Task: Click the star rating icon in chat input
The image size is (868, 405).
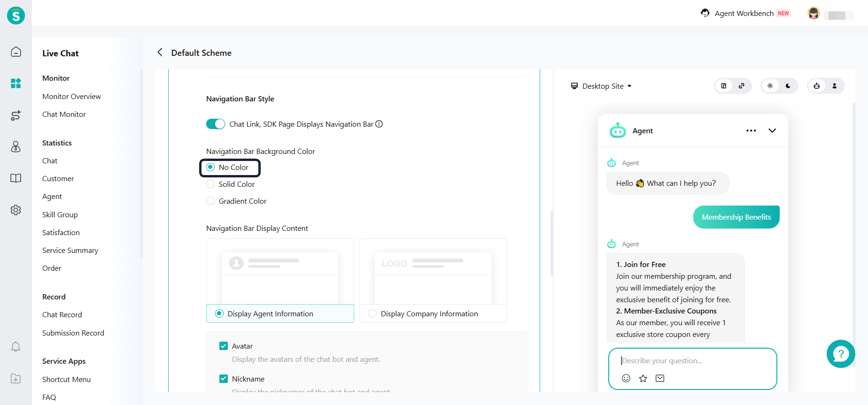Action: tap(643, 378)
